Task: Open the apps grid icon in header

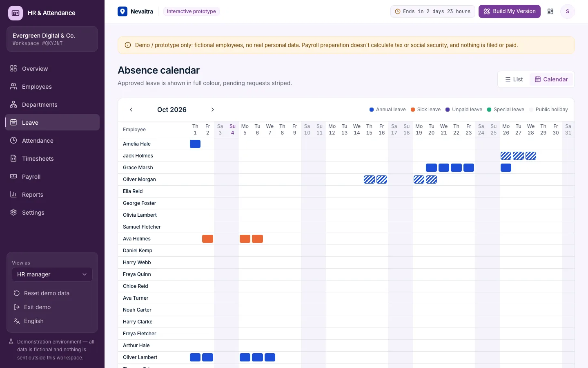Action: tap(550, 11)
